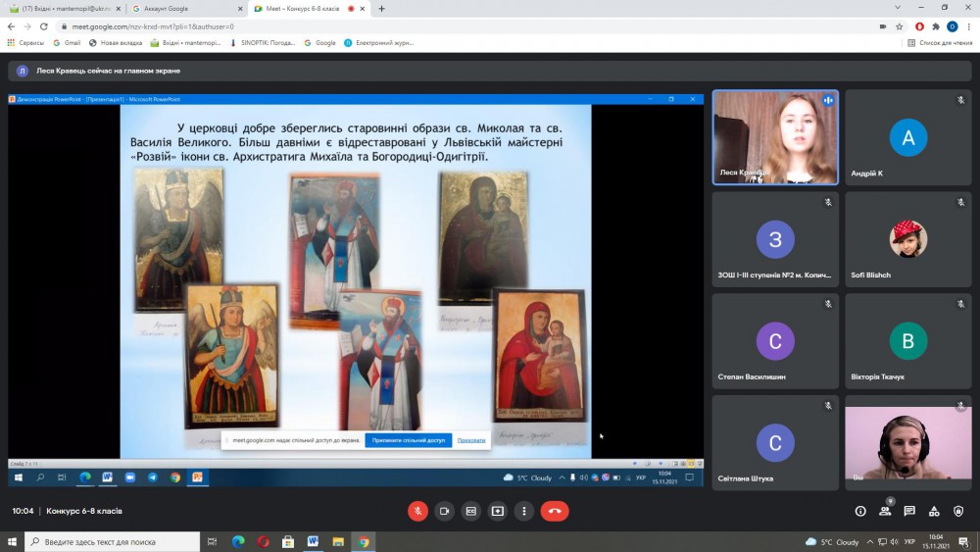This screenshot has height=552, width=980.
Task: Open File Explorer from the taskbar
Action: [x=338, y=541]
